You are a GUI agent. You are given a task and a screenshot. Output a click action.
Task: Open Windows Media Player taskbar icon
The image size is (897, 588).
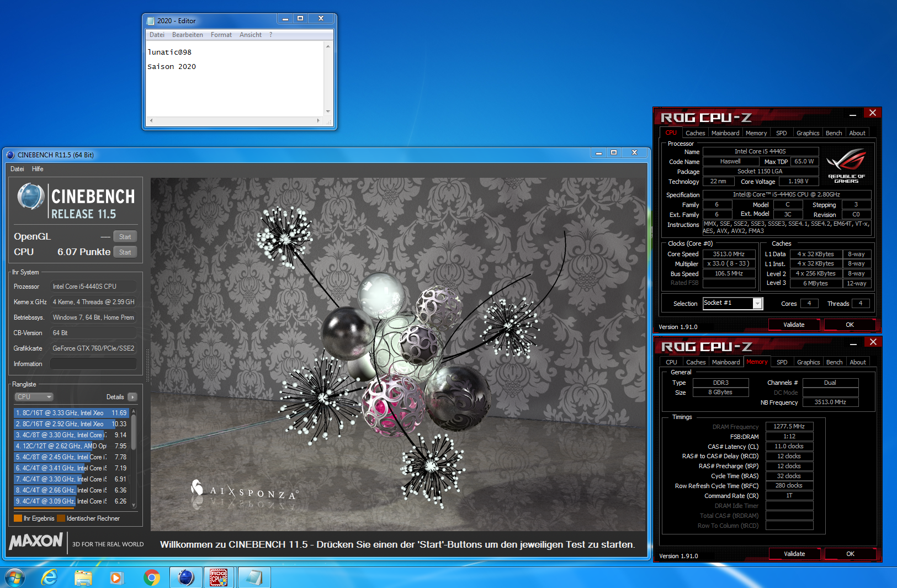coord(116,578)
